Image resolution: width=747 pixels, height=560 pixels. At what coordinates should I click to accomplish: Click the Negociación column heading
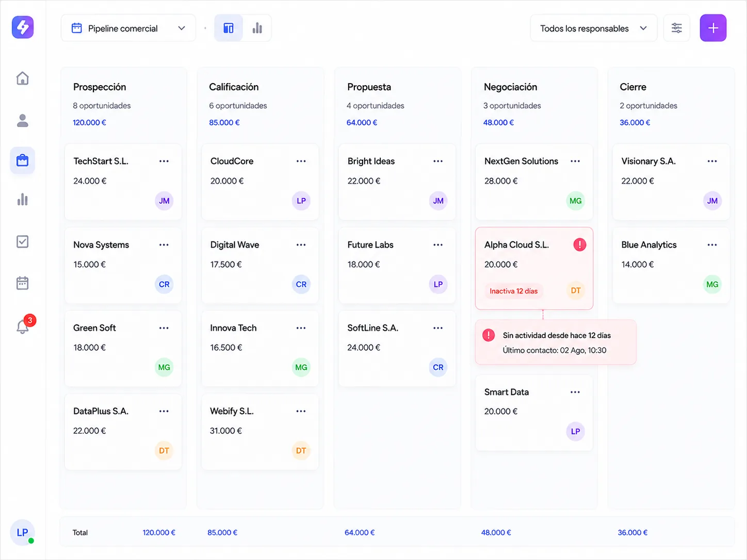[x=511, y=87]
